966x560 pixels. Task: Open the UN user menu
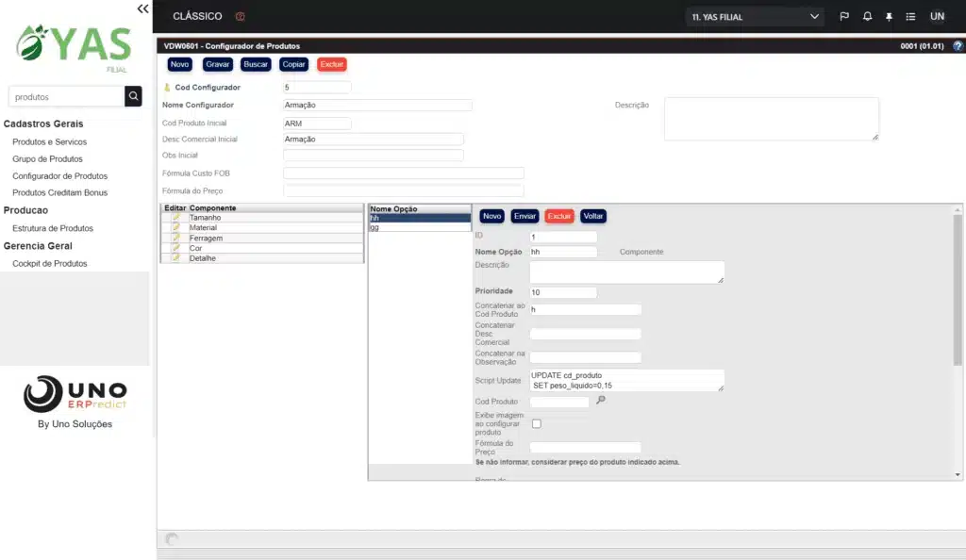click(x=937, y=17)
